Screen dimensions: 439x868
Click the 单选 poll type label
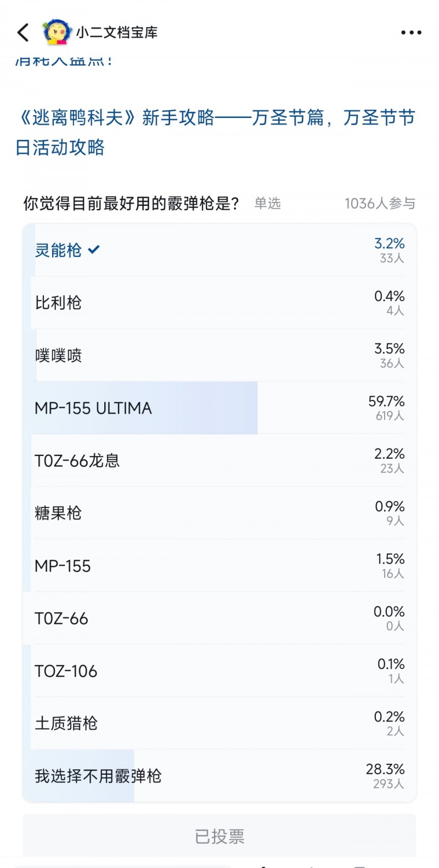[x=267, y=204]
